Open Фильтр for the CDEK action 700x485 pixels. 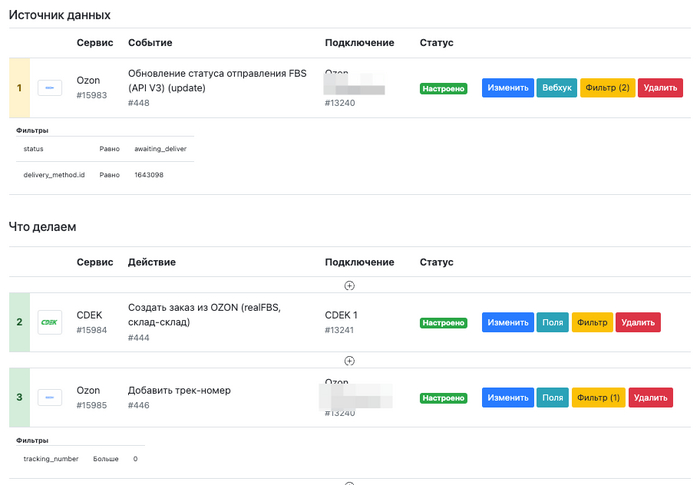pyautogui.click(x=592, y=322)
